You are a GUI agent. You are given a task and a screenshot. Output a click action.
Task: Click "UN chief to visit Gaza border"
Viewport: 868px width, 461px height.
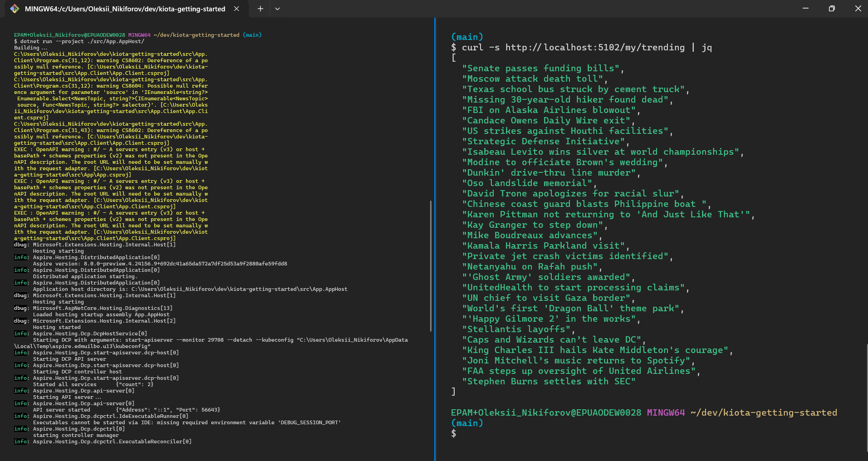pyautogui.click(x=548, y=298)
